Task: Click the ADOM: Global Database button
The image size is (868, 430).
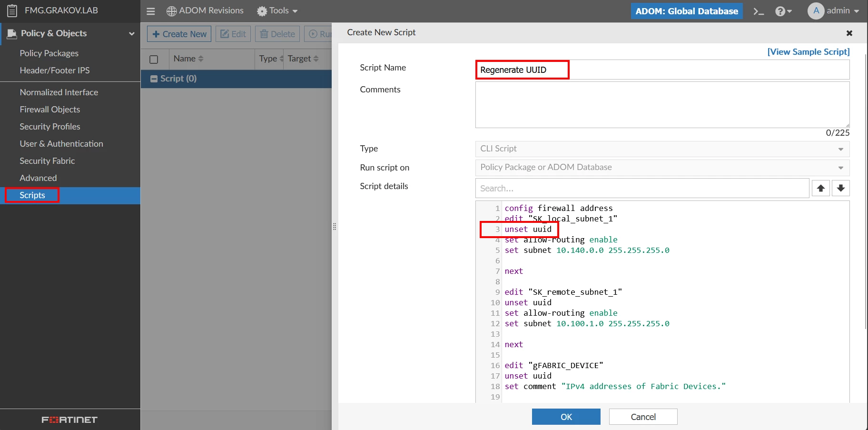Action: click(x=687, y=11)
